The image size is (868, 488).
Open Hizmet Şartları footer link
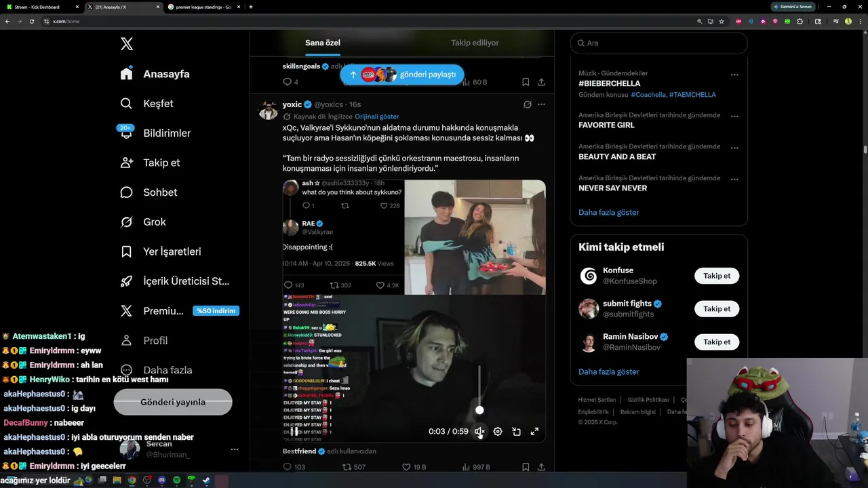click(597, 400)
